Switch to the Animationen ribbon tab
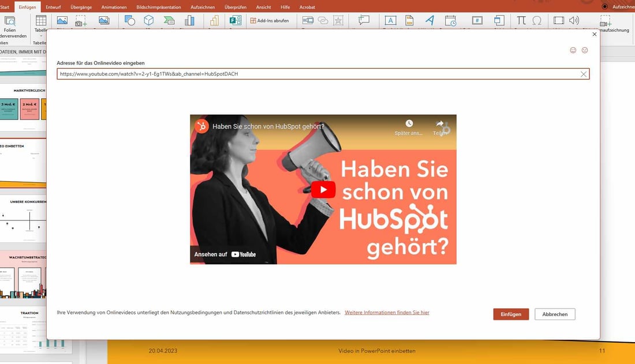The height and width of the screenshot is (364, 635). tap(114, 7)
